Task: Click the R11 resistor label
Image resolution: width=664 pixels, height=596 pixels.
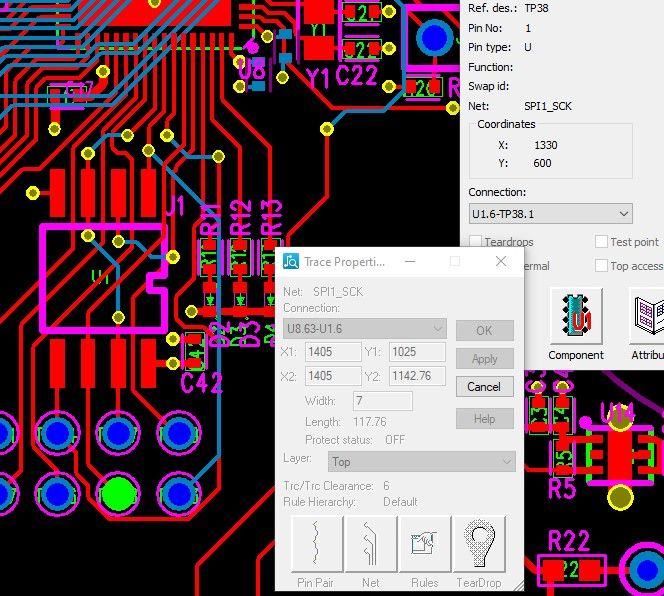Action: pos(210,220)
